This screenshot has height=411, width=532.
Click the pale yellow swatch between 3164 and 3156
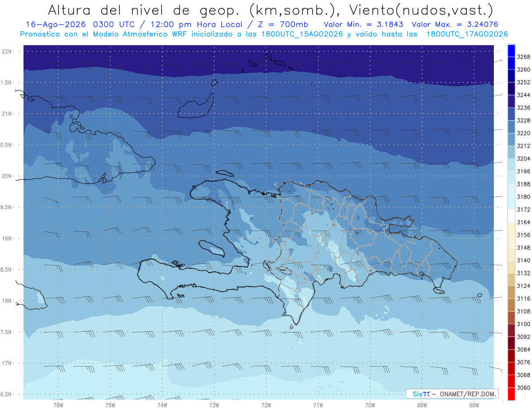tap(511, 228)
